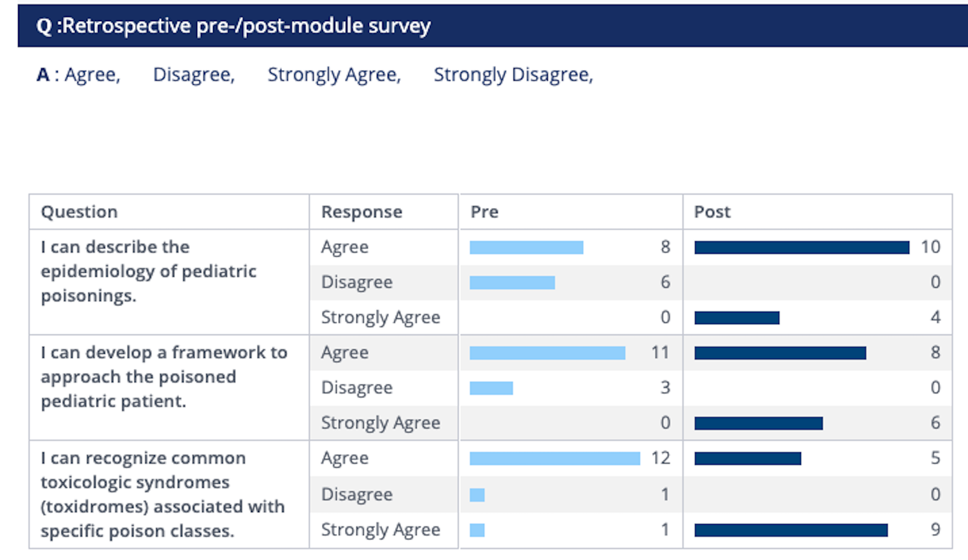This screenshot has height=560, width=968.
Task: Click the light blue Pre bar valued 12
Action: pyautogui.click(x=554, y=458)
